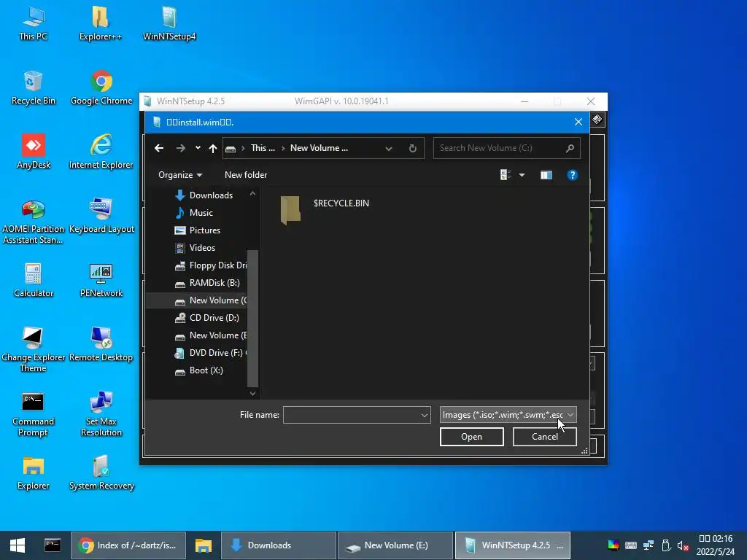
Task: Switch to New Volume (E:) taskbar window
Action: pyautogui.click(x=395, y=545)
